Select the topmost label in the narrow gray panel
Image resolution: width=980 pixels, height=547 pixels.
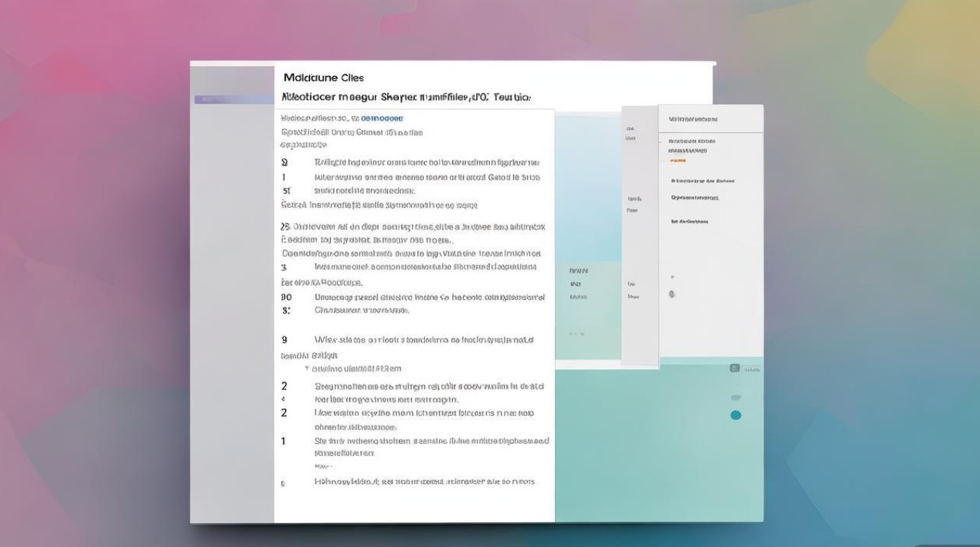point(630,128)
